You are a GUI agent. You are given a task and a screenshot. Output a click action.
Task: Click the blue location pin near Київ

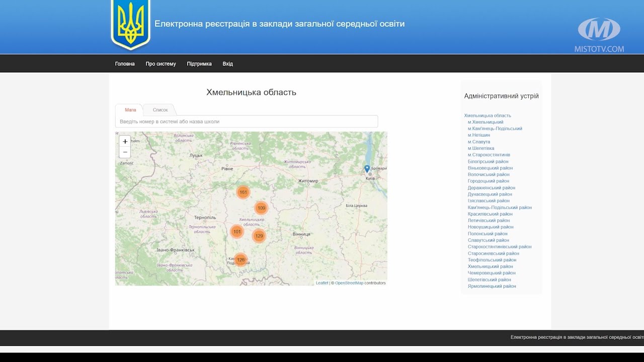click(367, 169)
